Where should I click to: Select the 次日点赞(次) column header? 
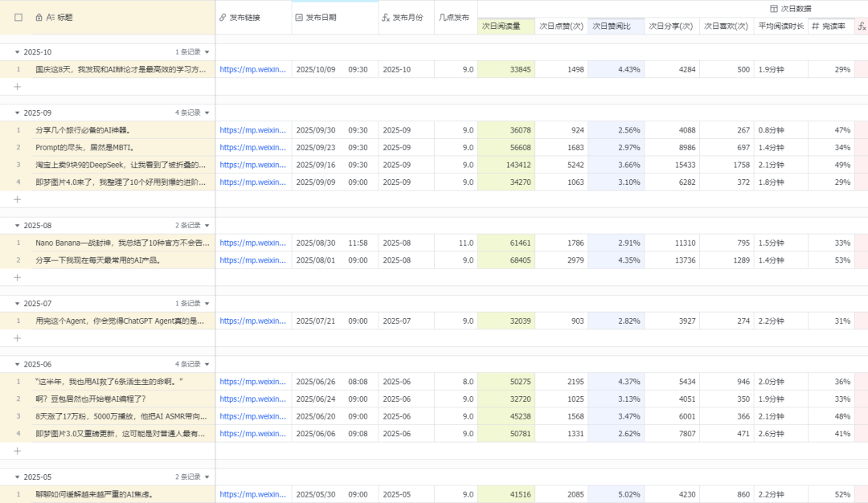561,26
